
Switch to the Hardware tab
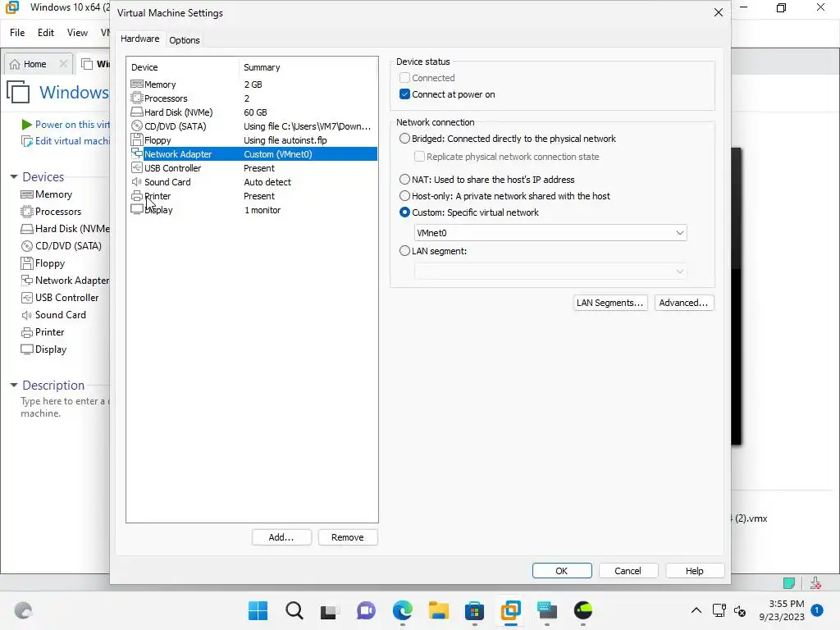139,39
